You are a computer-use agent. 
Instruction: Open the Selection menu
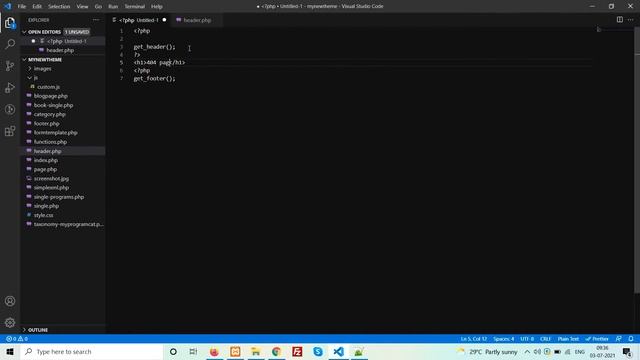pos(59,7)
